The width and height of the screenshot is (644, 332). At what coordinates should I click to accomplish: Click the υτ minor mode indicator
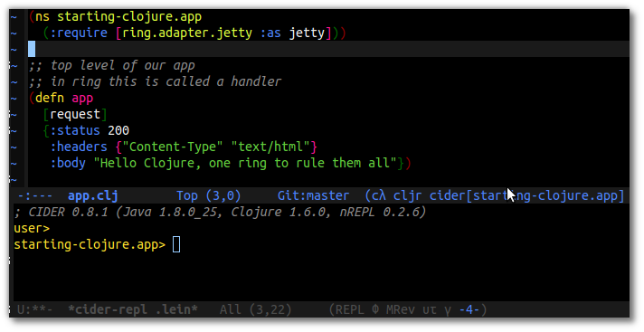(430, 310)
